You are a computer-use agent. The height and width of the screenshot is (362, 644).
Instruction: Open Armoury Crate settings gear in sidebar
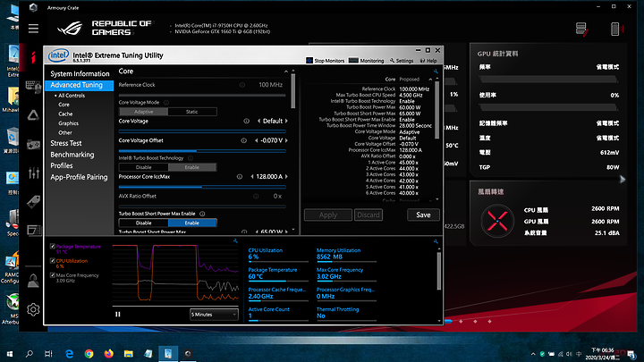(33, 309)
